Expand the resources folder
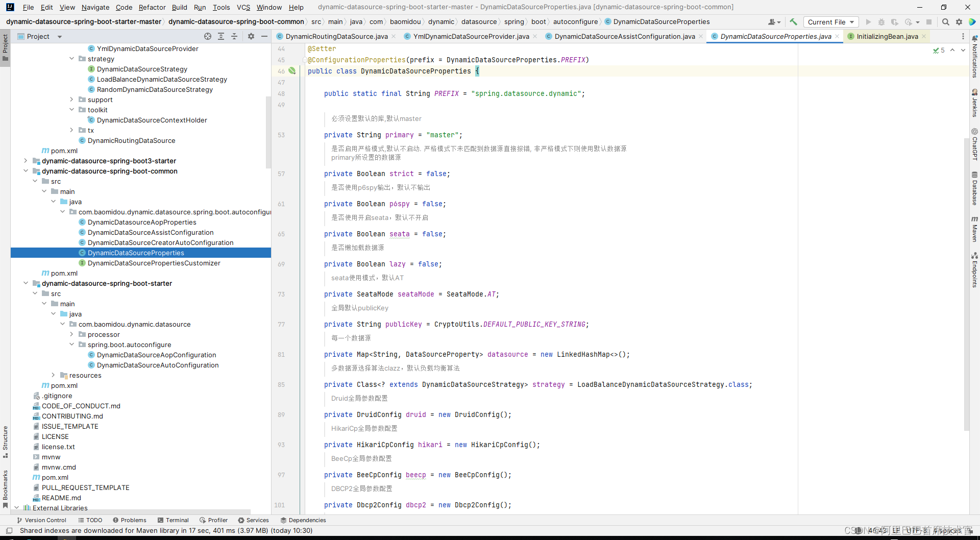Image resolution: width=980 pixels, height=540 pixels. [x=53, y=375]
